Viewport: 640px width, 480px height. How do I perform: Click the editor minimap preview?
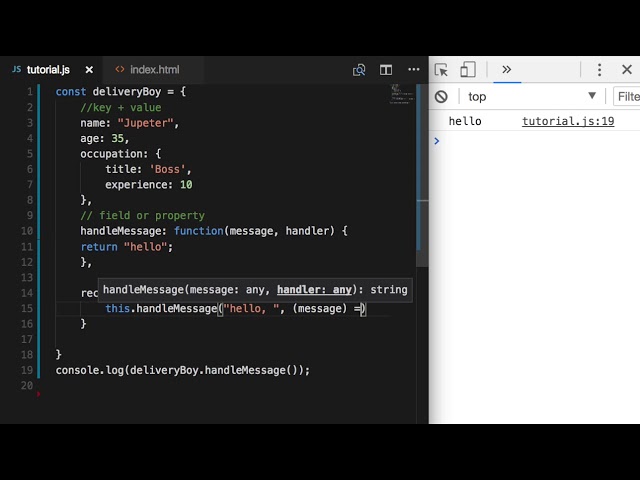[x=402, y=94]
